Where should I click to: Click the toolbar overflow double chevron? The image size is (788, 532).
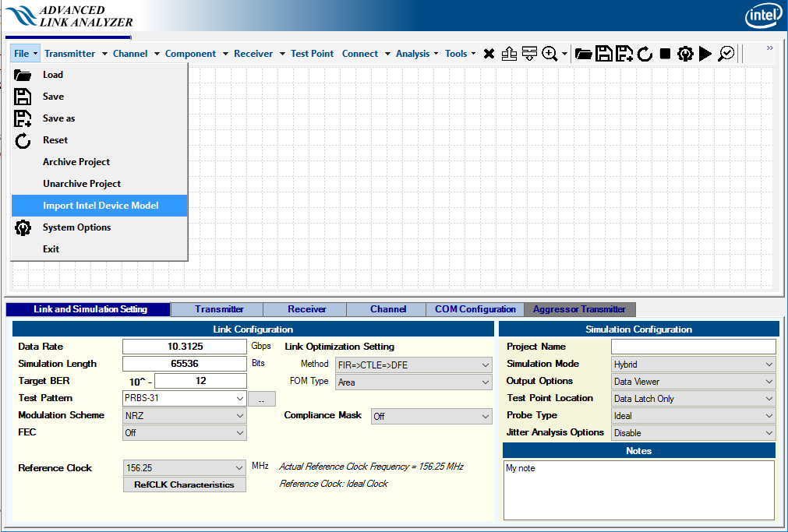(770, 48)
